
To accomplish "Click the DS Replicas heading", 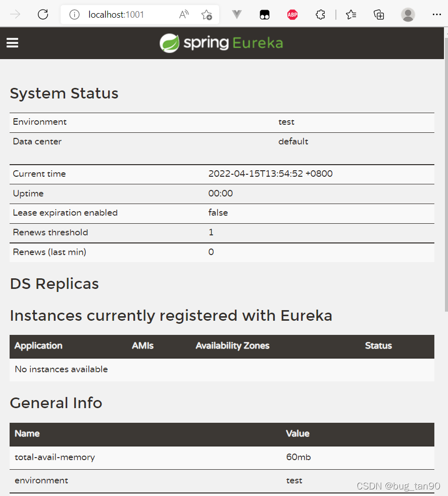I will pos(55,284).
